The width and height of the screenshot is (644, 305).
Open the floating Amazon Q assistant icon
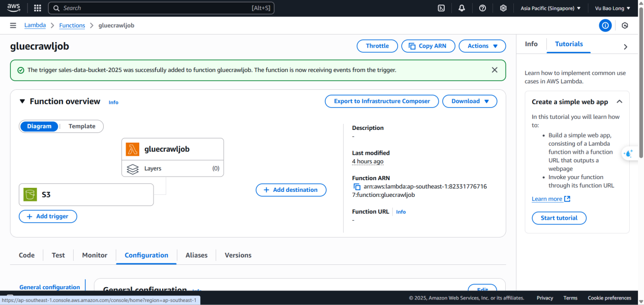point(629,153)
